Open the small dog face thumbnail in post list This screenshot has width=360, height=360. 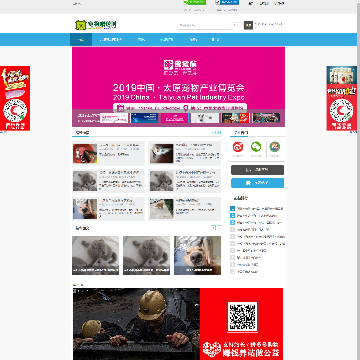[x=85, y=209]
